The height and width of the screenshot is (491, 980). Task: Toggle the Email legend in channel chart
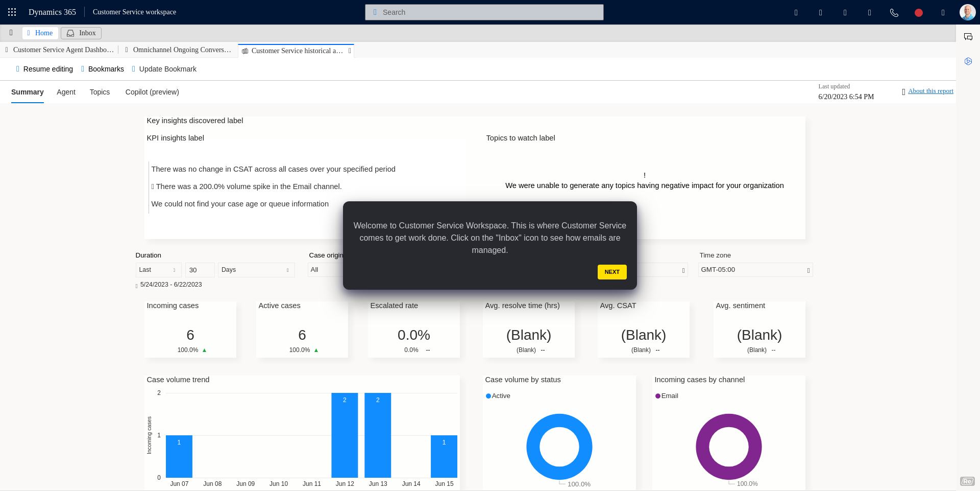pyautogui.click(x=667, y=396)
